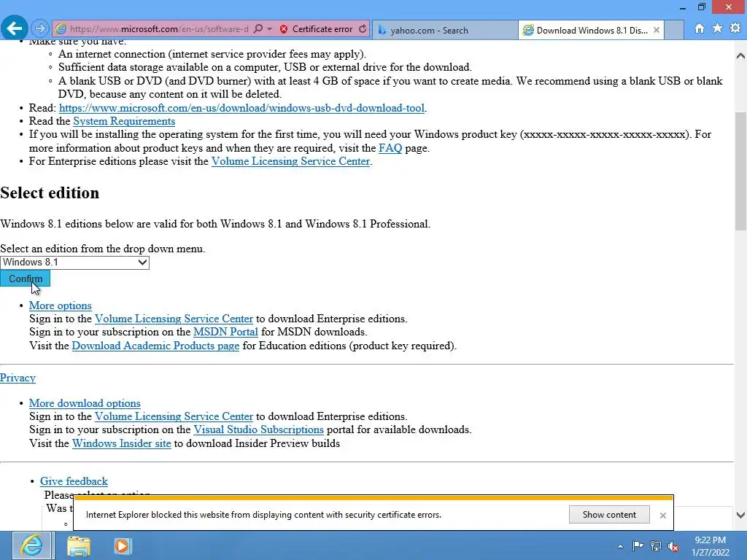Launch Windows Media Player from taskbar
Screen dimensions: 747x560
coord(122,545)
